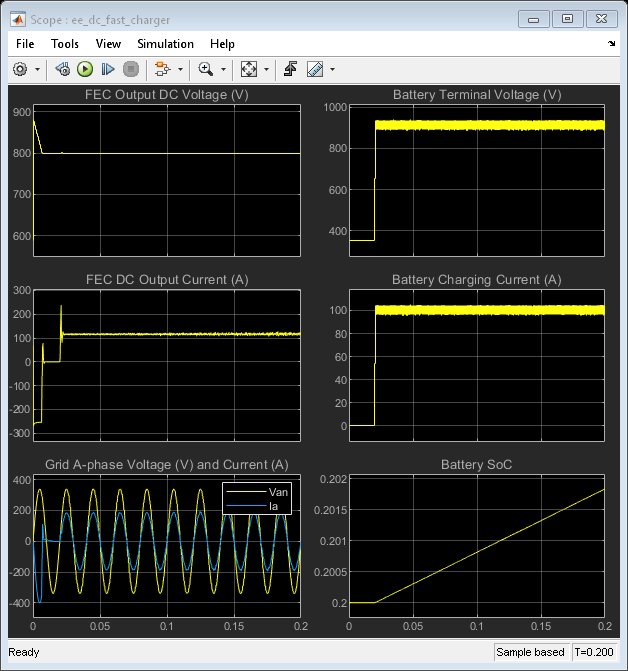Open the Configuration Properties gear icon
Viewport: 628px width, 671px height.
20,69
